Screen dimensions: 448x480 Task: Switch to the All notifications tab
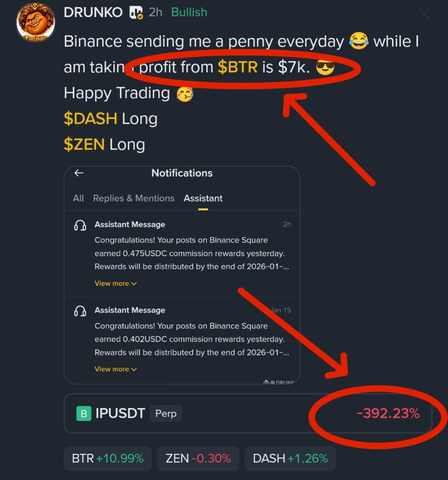[x=78, y=198]
